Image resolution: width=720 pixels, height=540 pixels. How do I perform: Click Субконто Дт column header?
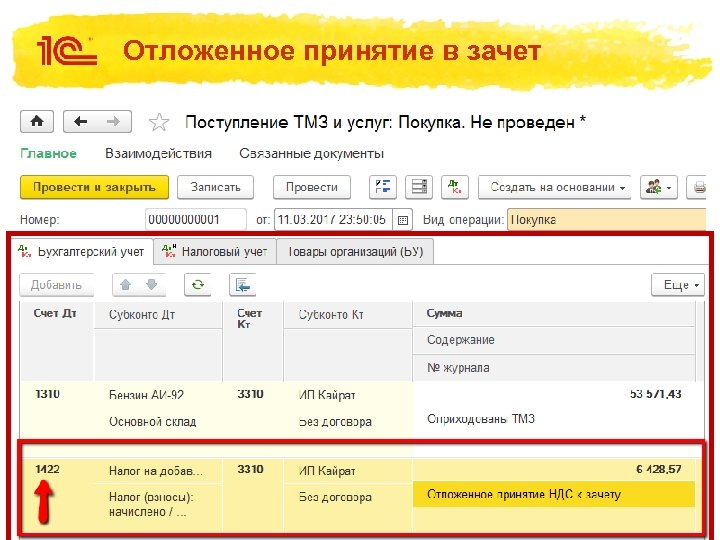pos(158,315)
